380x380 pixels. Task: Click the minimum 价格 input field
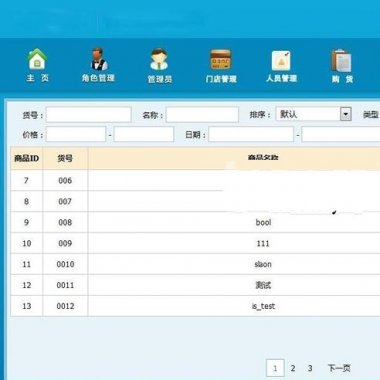coord(76,134)
